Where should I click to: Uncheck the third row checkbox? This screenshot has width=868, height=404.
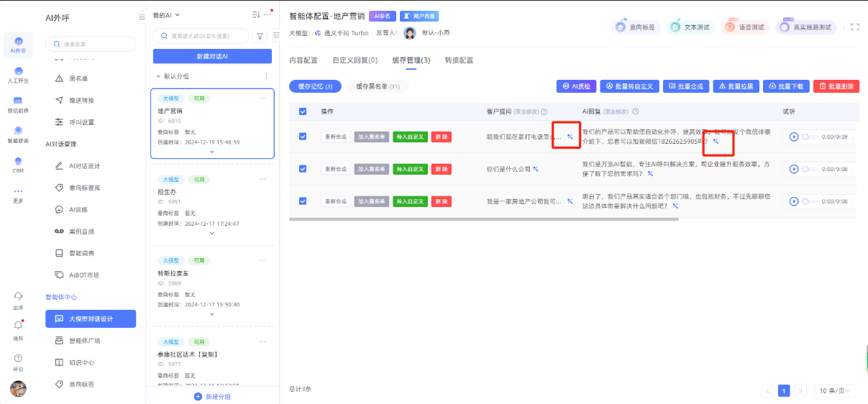[x=303, y=201]
